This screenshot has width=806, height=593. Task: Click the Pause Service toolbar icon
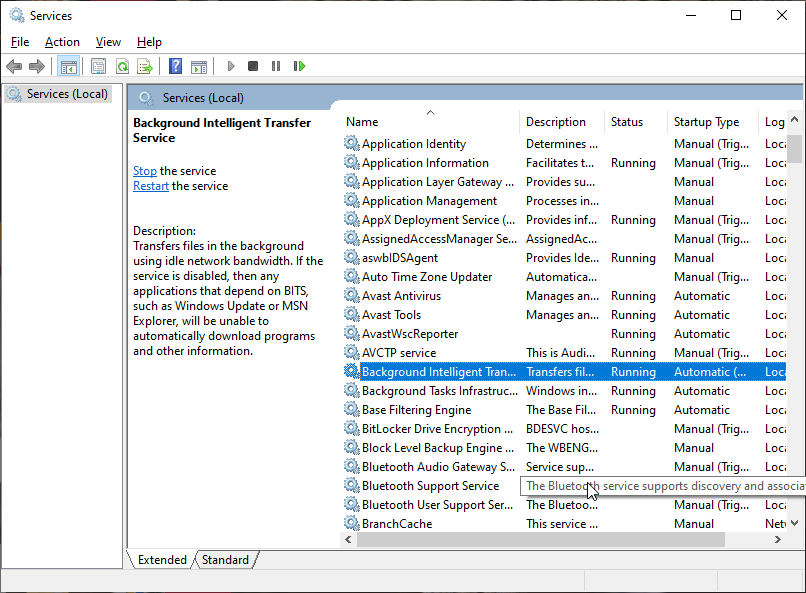276,66
